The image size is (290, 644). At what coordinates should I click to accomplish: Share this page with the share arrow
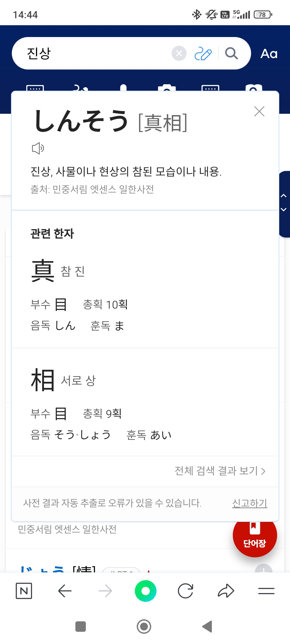226,591
